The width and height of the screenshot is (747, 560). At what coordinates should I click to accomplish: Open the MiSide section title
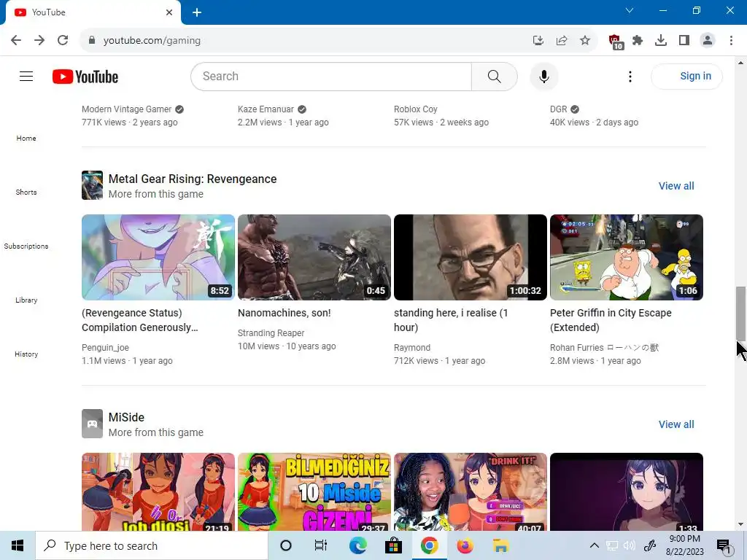pyautogui.click(x=126, y=417)
